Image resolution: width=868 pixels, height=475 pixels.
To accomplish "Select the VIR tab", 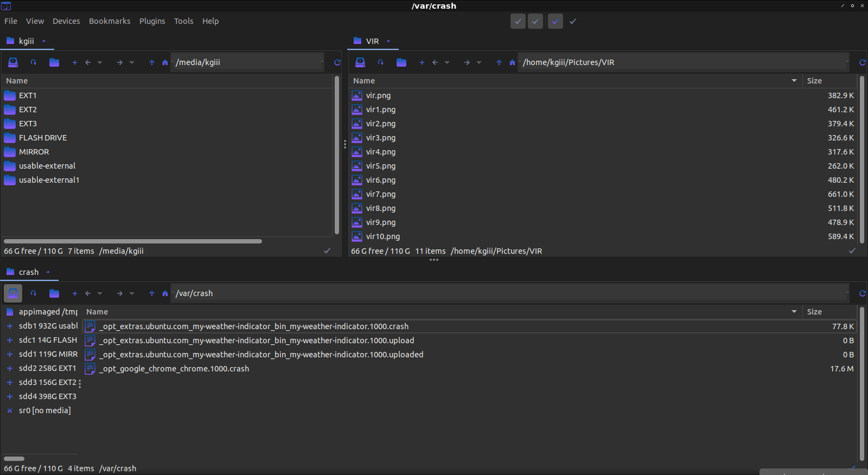I will tap(372, 41).
